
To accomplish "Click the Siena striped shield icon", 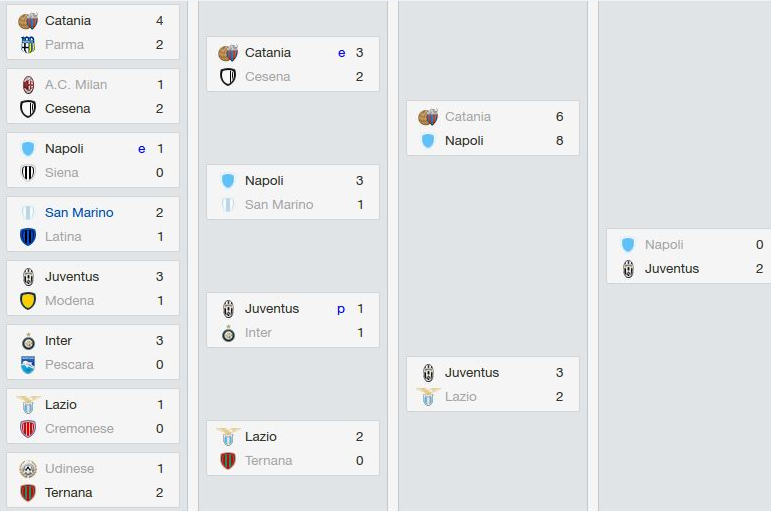I will (28, 173).
